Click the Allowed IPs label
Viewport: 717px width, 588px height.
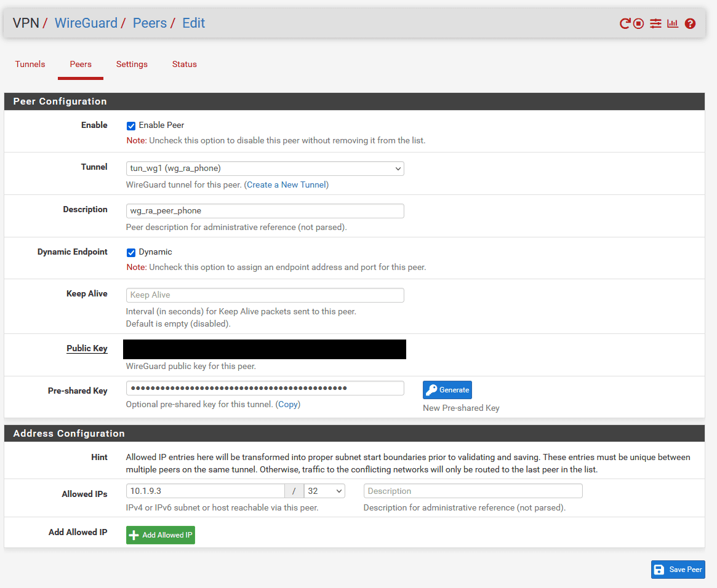point(84,495)
